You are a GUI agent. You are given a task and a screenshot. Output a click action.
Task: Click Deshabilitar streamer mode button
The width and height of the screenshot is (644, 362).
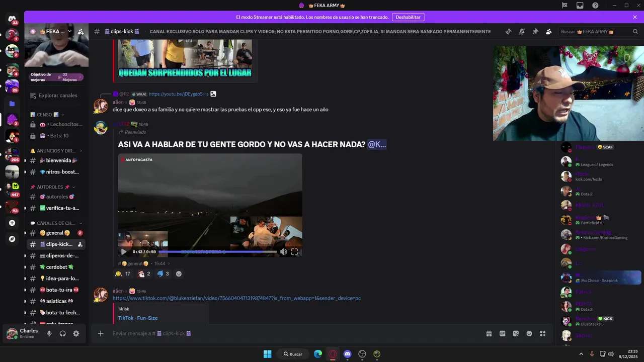click(x=408, y=17)
